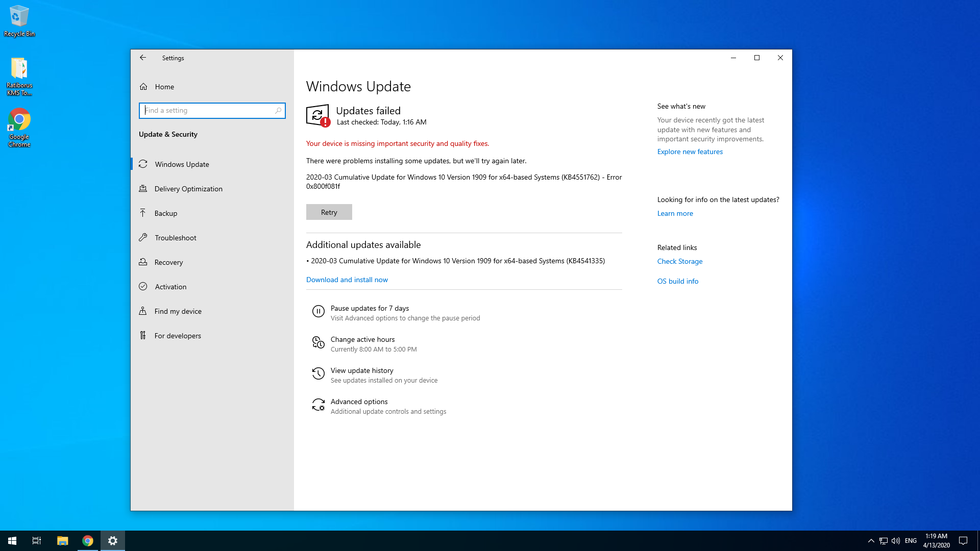Open the Explore new features link
The height and width of the screenshot is (551, 980).
pyautogui.click(x=690, y=152)
